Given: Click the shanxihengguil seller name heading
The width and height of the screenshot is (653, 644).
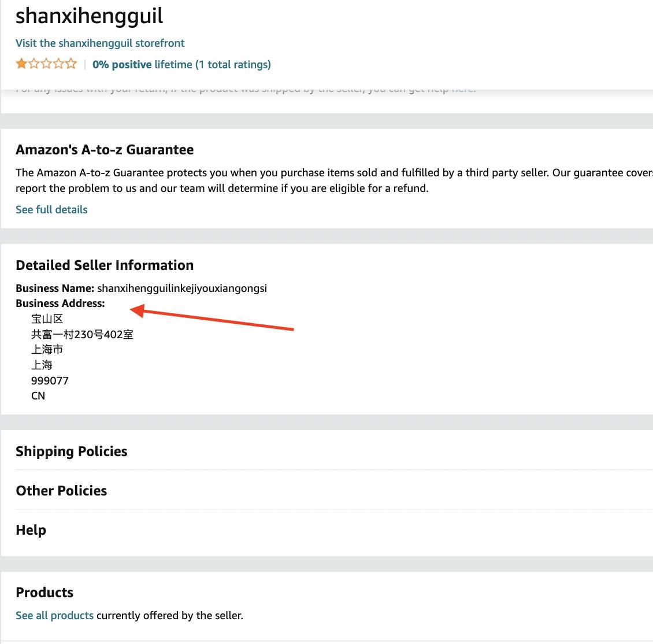Looking at the screenshot, I should (90, 16).
